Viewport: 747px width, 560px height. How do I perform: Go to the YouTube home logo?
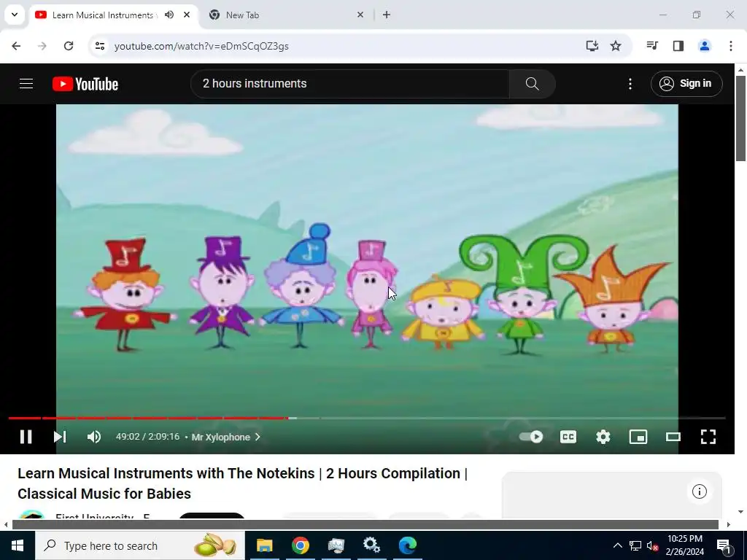click(85, 84)
